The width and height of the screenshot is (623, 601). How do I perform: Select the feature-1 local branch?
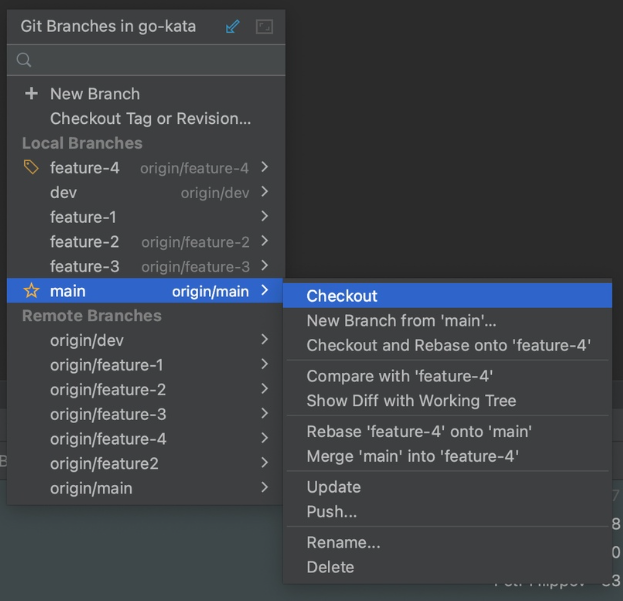pyautogui.click(x=83, y=217)
